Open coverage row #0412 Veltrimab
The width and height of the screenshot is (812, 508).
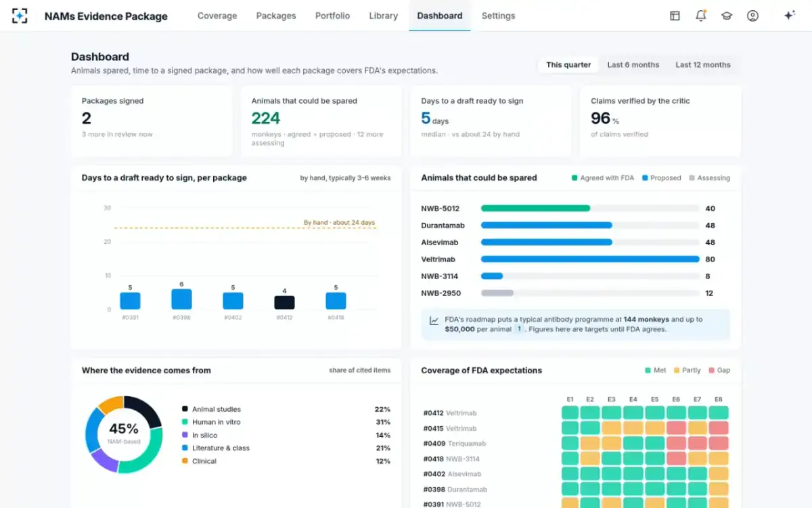(x=576, y=412)
